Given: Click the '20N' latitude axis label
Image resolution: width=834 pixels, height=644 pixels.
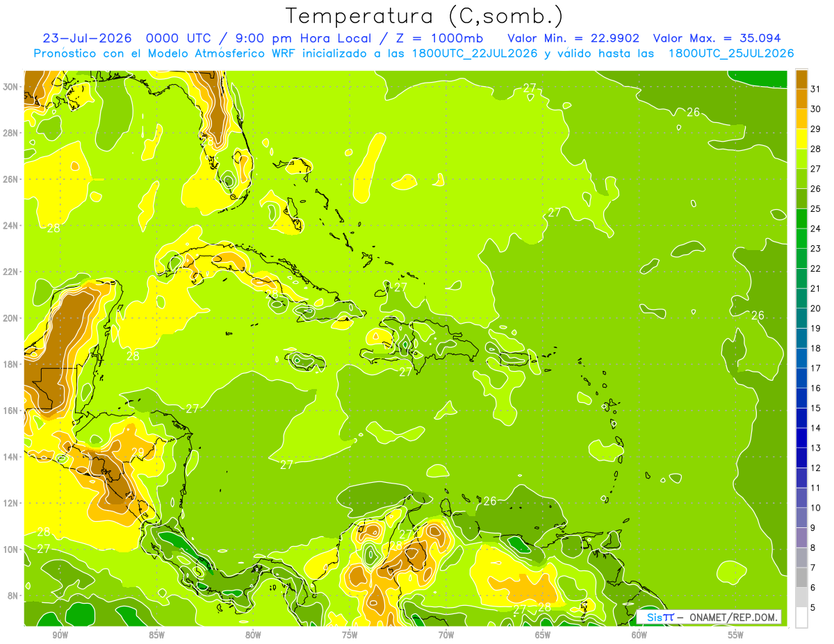Looking at the screenshot, I should pyautogui.click(x=12, y=317).
